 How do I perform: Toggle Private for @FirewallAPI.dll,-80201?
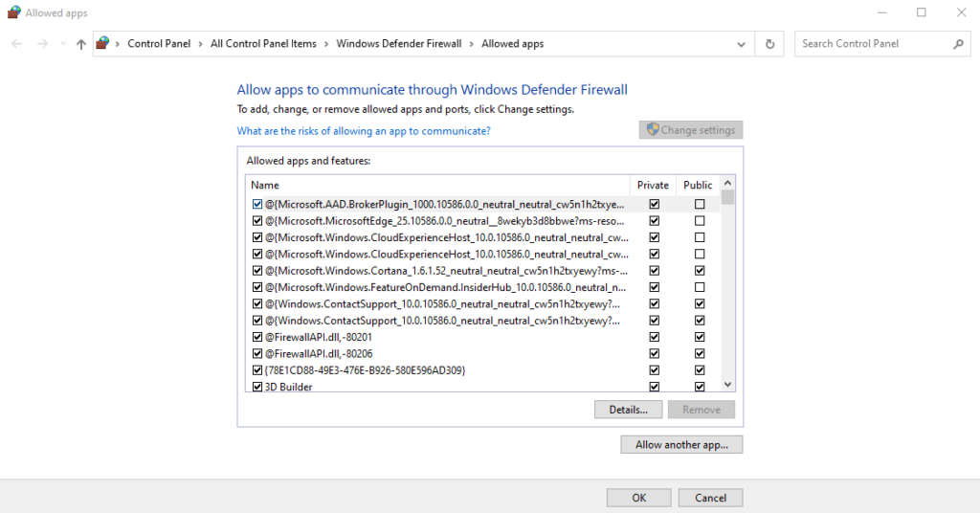click(655, 337)
